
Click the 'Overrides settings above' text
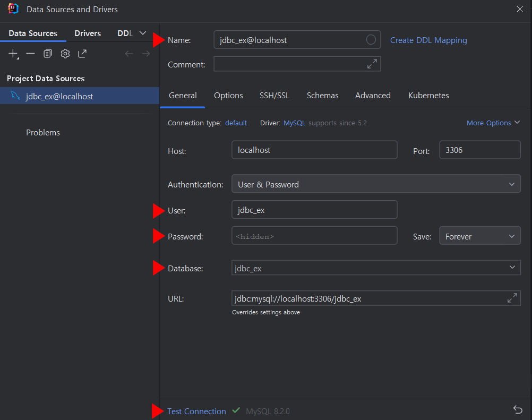266,312
